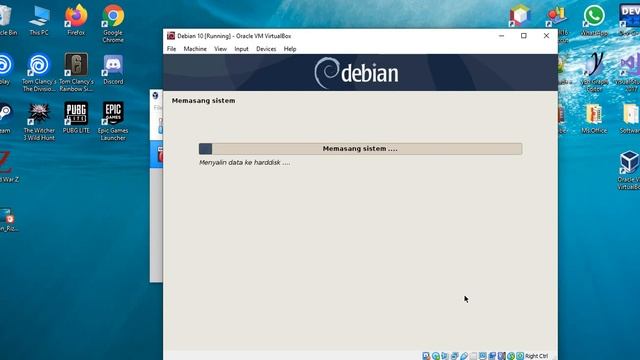Click the VirtualBox window title bar icon
Viewport: 640px width, 360px height.
click(171, 36)
